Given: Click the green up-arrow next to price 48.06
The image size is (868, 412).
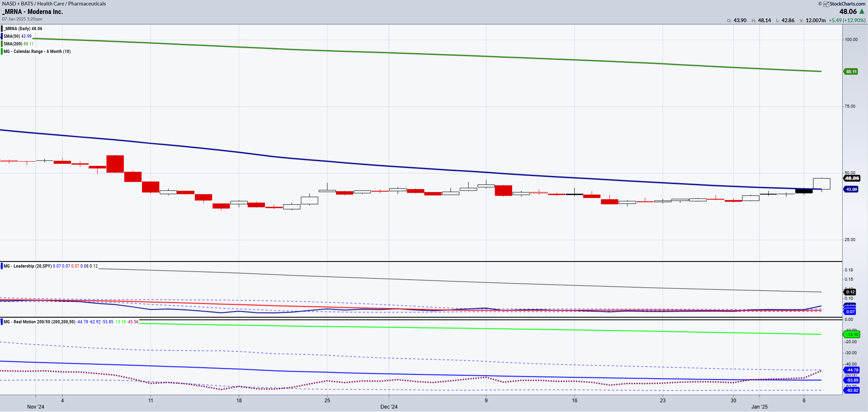Looking at the screenshot, I should (862, 11).
